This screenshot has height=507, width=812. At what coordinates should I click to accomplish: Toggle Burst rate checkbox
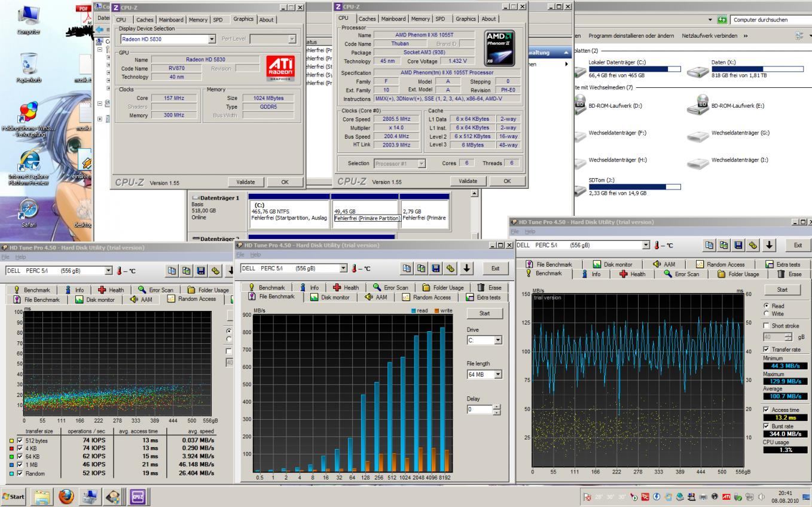(x=767, y=426)
